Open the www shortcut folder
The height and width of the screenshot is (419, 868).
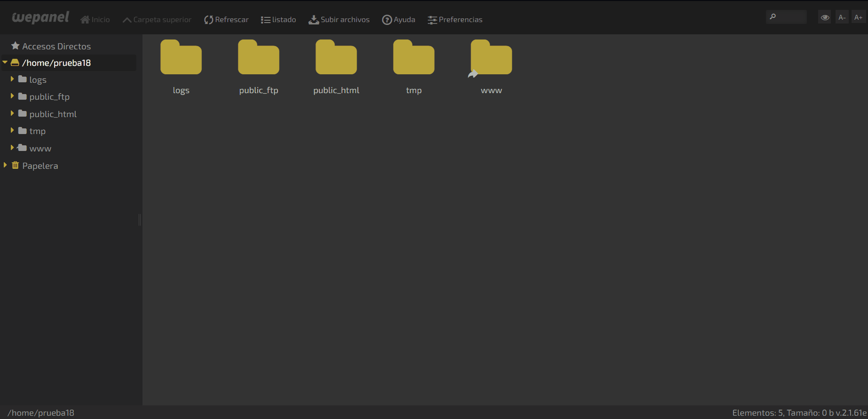(491, 58)
